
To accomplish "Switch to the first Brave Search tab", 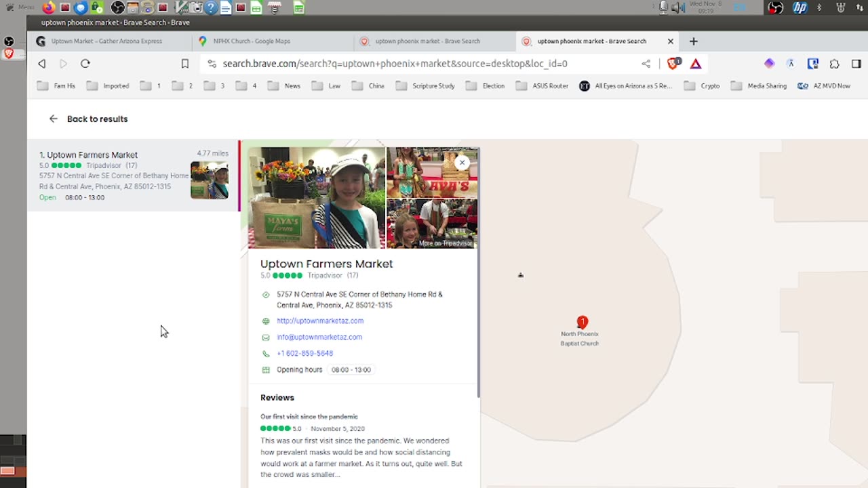I will (x=435, y=41).
